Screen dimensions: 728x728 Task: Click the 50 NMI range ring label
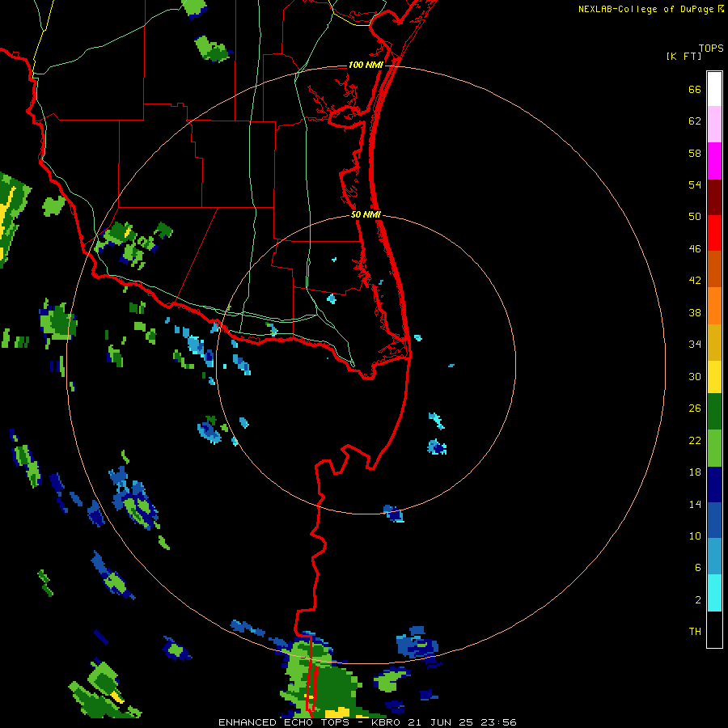click(366, 214)
